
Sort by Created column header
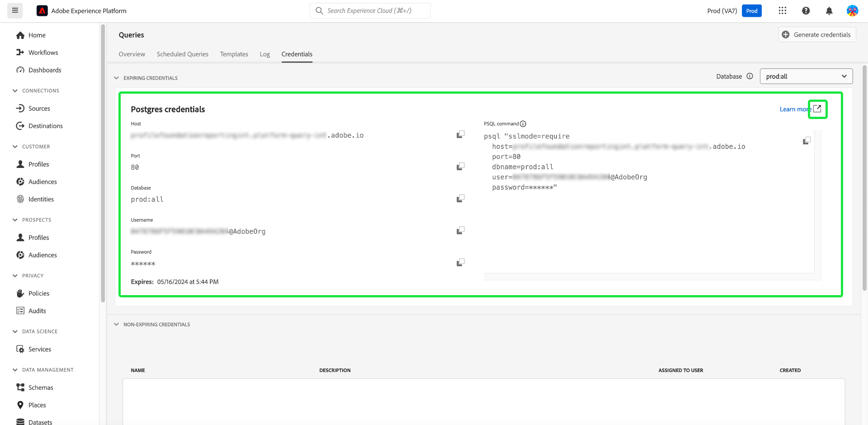click(790, 370)
